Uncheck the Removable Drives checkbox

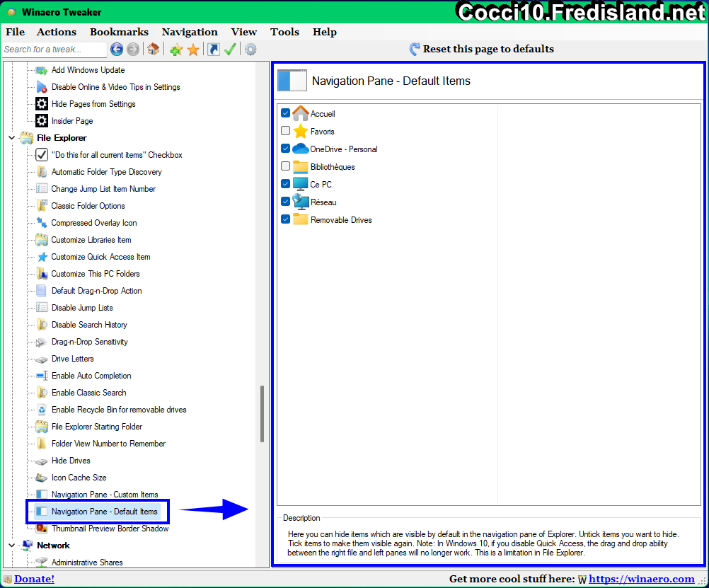coord(285,219)
